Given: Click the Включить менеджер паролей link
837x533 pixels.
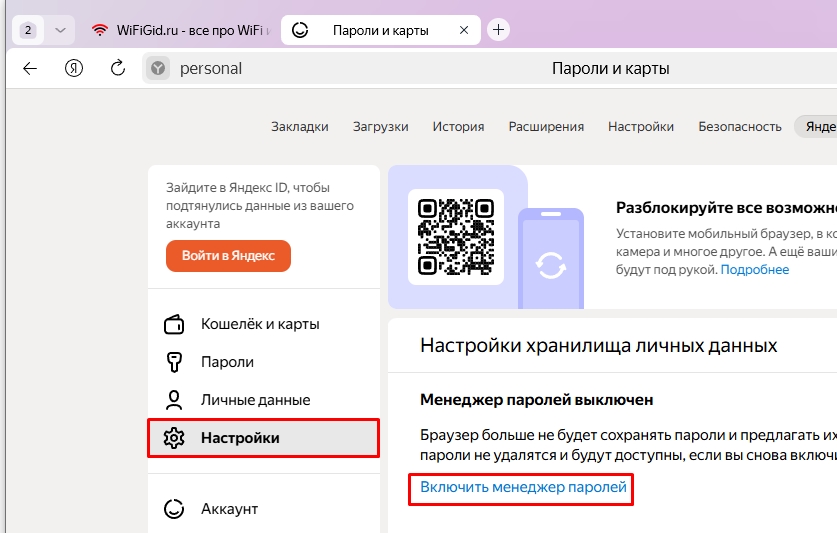Looking at the screenshot, I should (x=523, y=487).
